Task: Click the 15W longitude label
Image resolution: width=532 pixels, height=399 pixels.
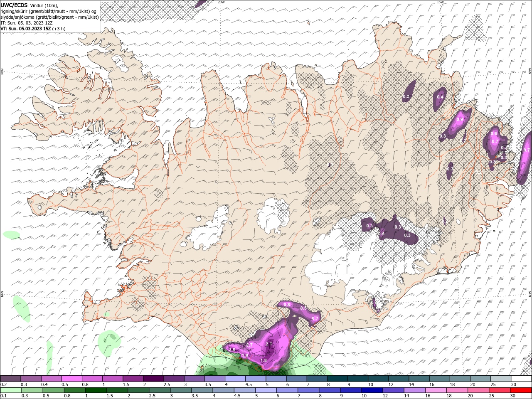Action: pos(440,2)
